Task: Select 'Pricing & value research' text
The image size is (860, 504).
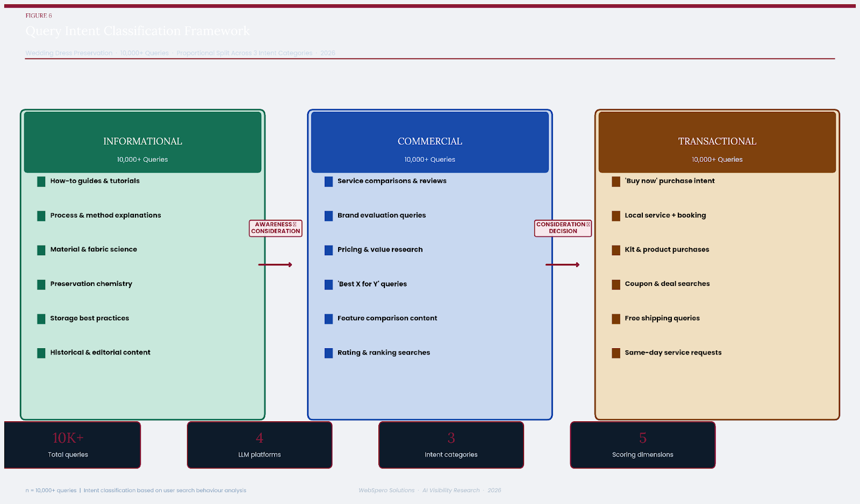Action: point(380,249)
